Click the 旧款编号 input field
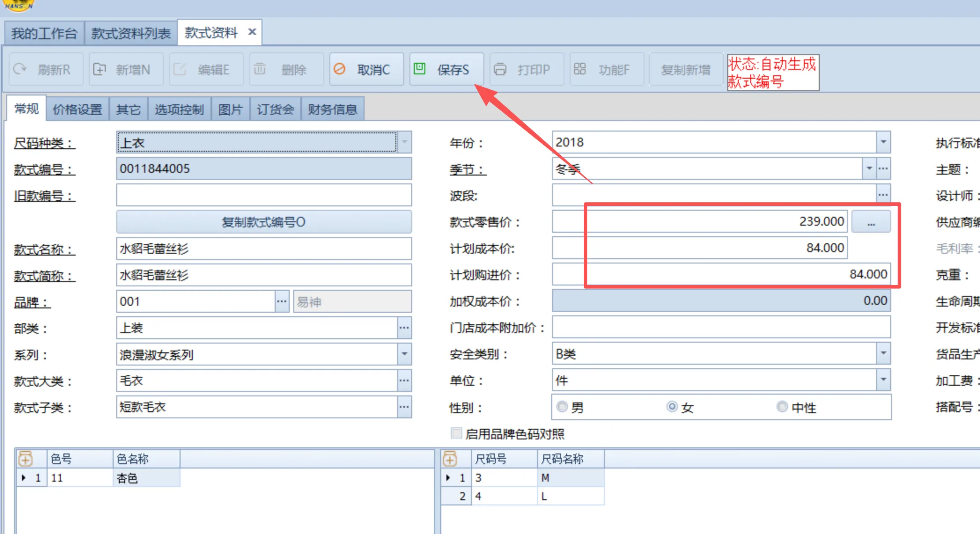Screen dimensions: 980x534 [x=264, y=195]
